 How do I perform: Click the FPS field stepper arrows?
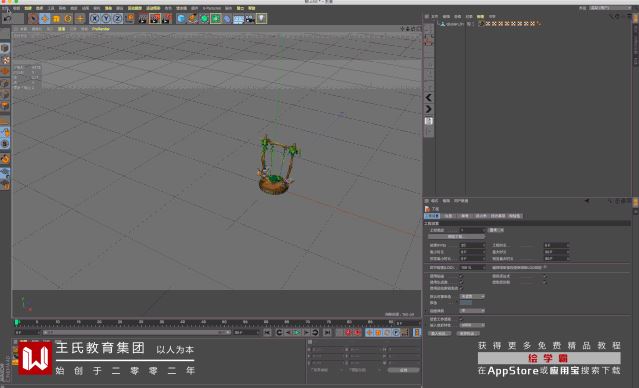(484, 245)
